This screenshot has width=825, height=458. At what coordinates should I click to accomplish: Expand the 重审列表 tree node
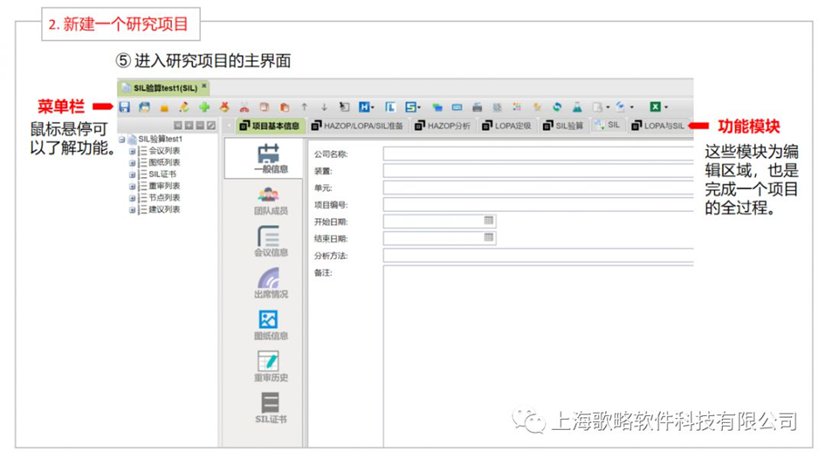[x=132, y=186]
